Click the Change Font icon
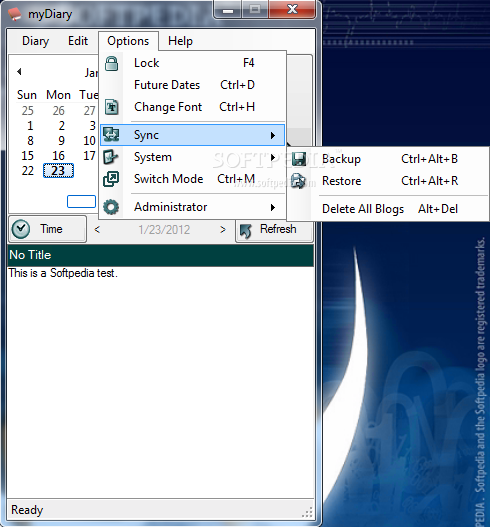This screenshot has width=490, height=527. coord(111,107)
